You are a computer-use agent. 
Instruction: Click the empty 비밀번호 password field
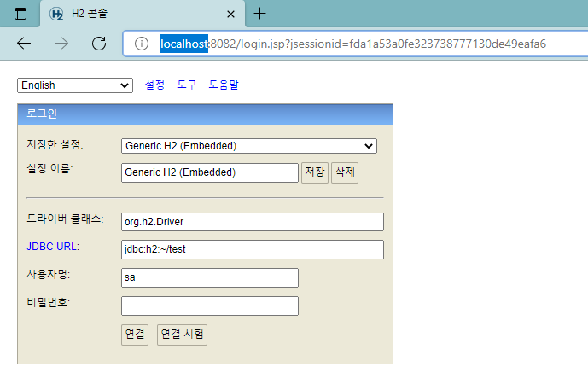210,306
